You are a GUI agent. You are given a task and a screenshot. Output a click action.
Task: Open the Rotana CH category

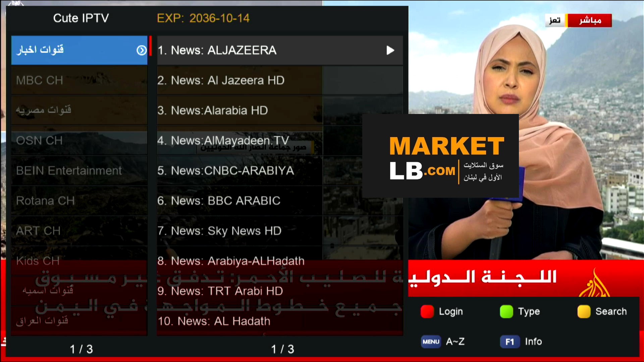coord(79,201)
